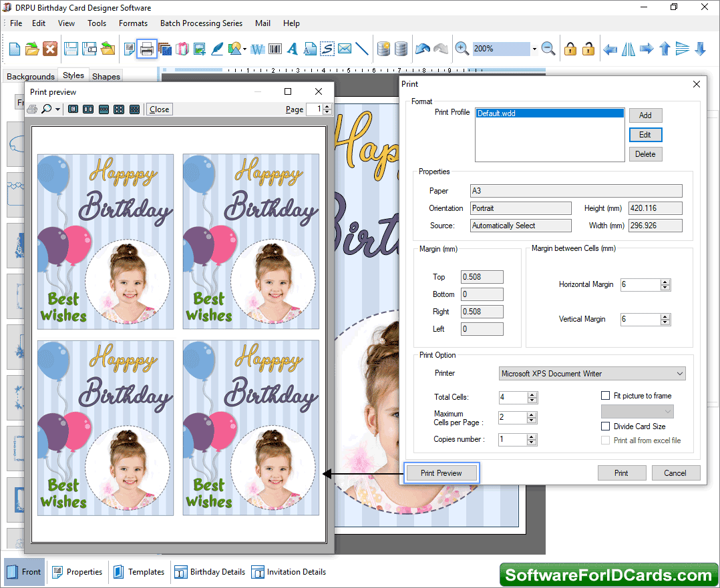Open the zoom 200% dropdown arrow
720x588 pixels.
534,49
